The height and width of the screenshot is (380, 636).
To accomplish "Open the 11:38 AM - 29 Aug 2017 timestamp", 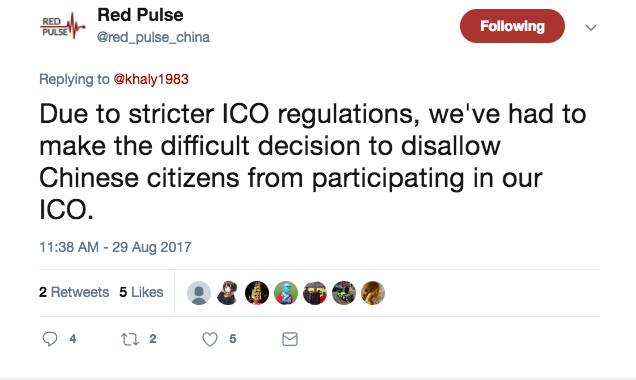I will tap(115, 247).
